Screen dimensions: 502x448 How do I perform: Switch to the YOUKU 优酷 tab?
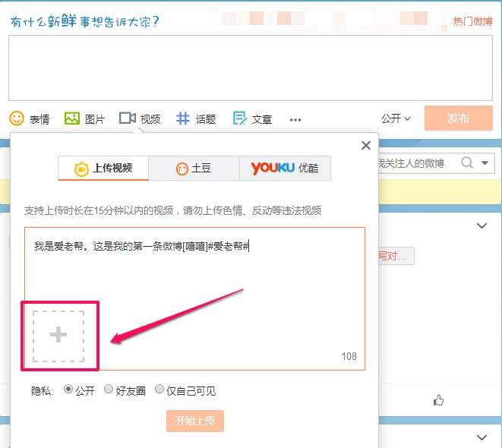(285, 169)
